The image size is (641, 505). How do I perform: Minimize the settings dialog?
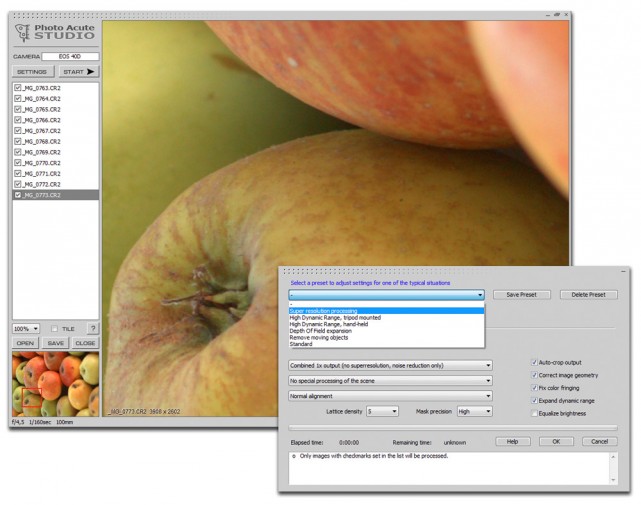[x=623, y=271]
